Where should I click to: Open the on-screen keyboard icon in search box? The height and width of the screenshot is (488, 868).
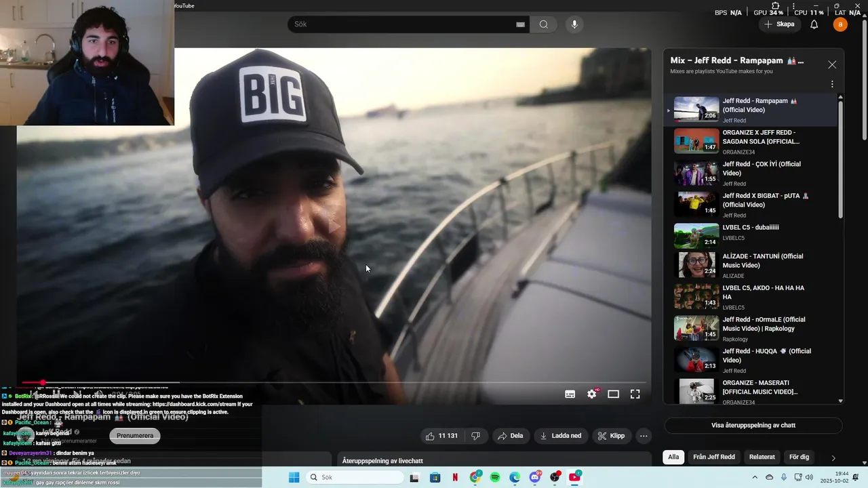pyautogui.click(x=520, y=24)
